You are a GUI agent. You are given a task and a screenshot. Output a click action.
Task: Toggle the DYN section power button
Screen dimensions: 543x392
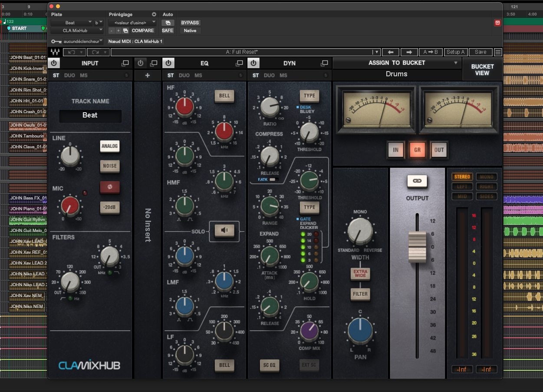coord(253,63)
